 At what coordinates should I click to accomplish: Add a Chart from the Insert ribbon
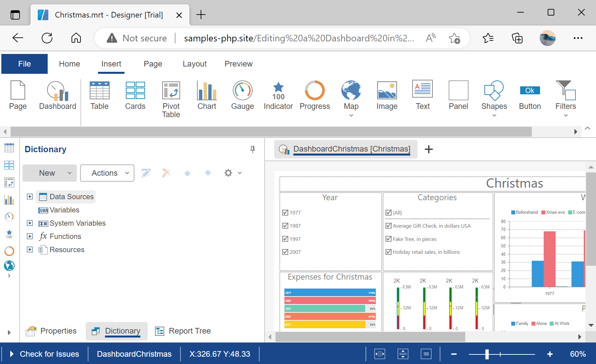click(x=207, y=95)
